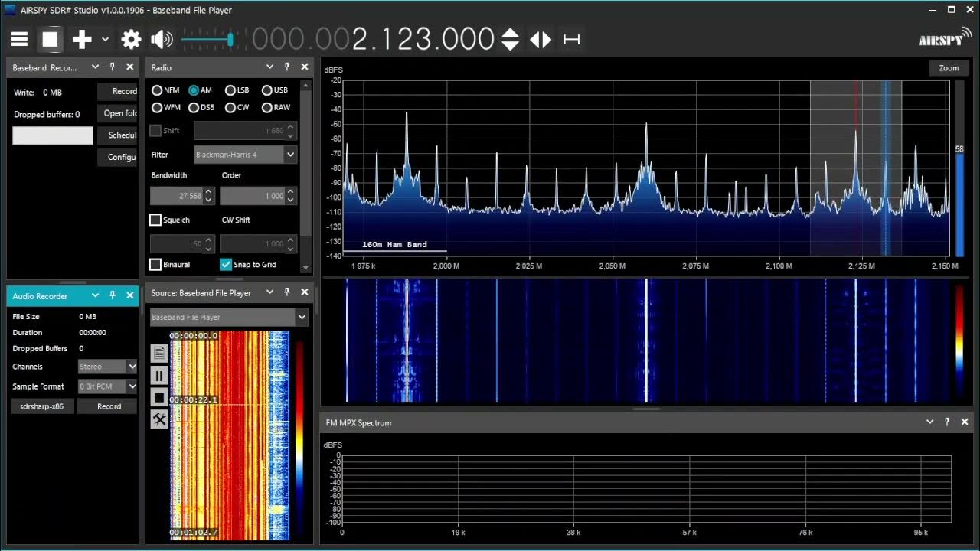Open Source panel chevron menu

(x=269, y=292)
